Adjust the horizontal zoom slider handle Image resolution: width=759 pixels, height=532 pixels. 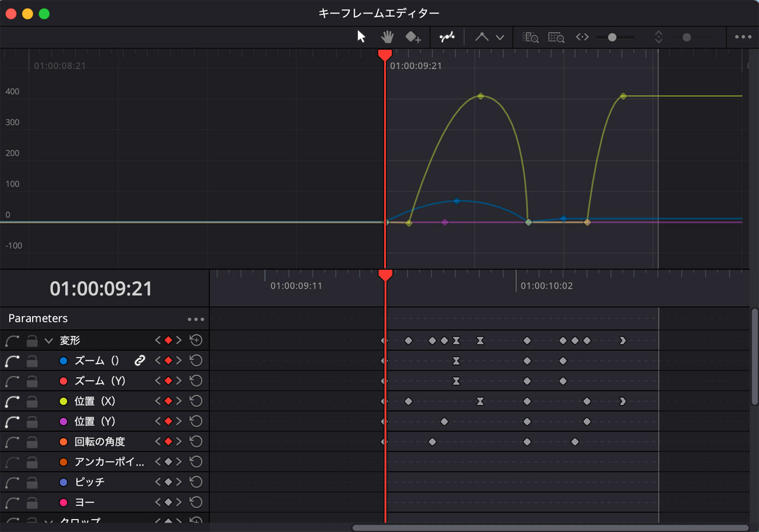612,37
